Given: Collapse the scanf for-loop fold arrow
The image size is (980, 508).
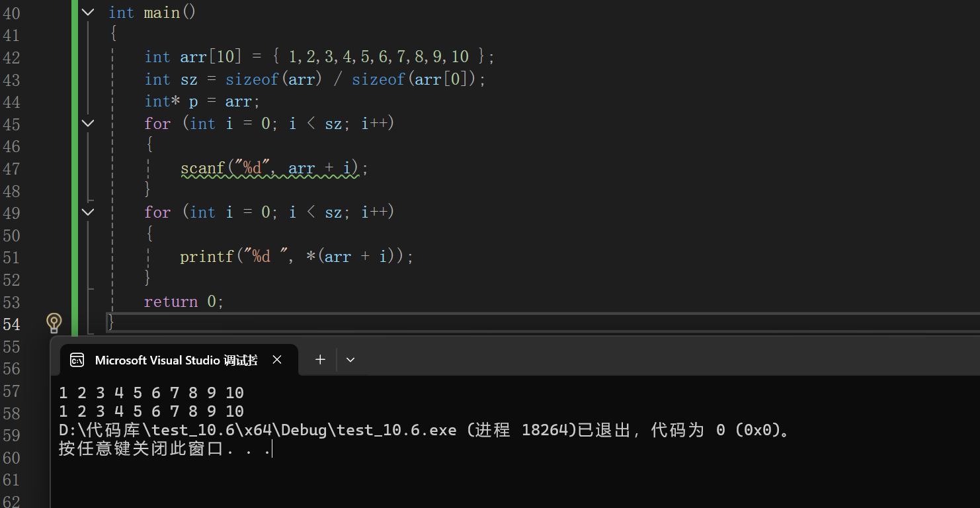Looking at the screenshot, I should pyautogui.click(x=88, y=123).
